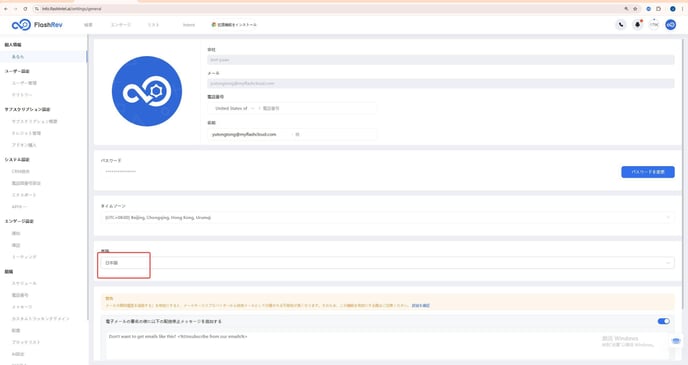Viewport: 688px width, 365px height.
Task: Click the browser address bar URL
Action: click(72, 9)
